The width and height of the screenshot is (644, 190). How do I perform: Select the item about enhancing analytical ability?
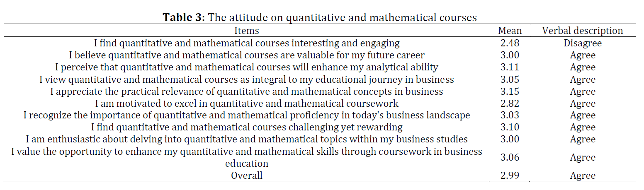coord(247,67)
